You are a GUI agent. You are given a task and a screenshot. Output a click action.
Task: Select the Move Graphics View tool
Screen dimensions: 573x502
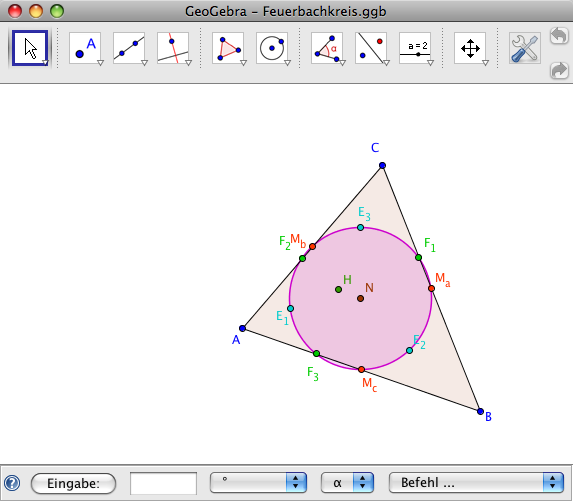click(470, 48)
